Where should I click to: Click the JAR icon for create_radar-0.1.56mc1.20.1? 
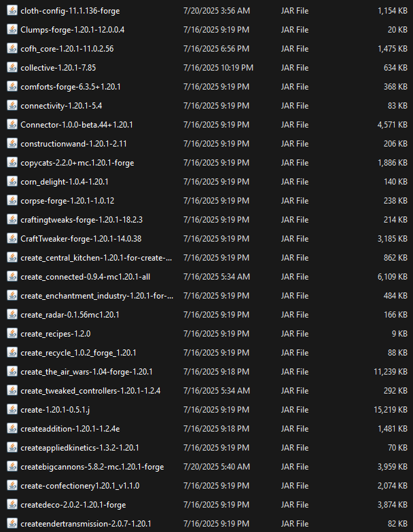pos(12,315)
